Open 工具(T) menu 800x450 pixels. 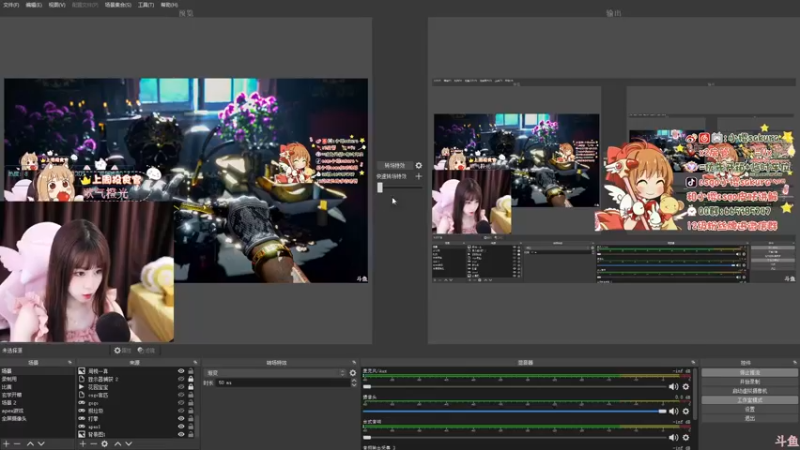(x=146, y=5)
